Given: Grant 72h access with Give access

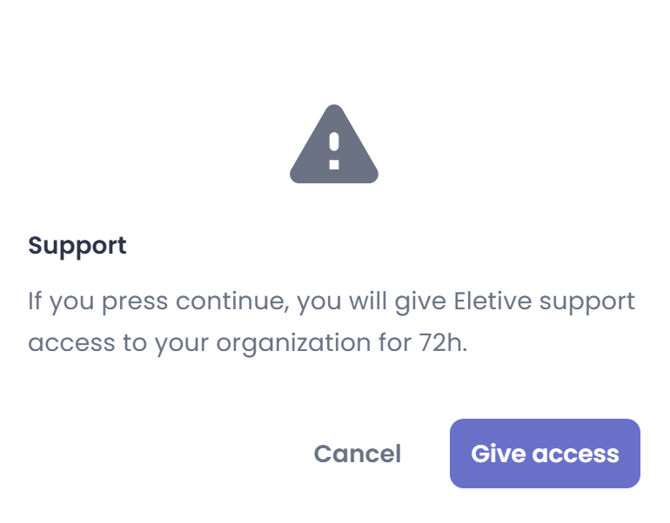Looking at the screenshot, I should pos(545,453).
